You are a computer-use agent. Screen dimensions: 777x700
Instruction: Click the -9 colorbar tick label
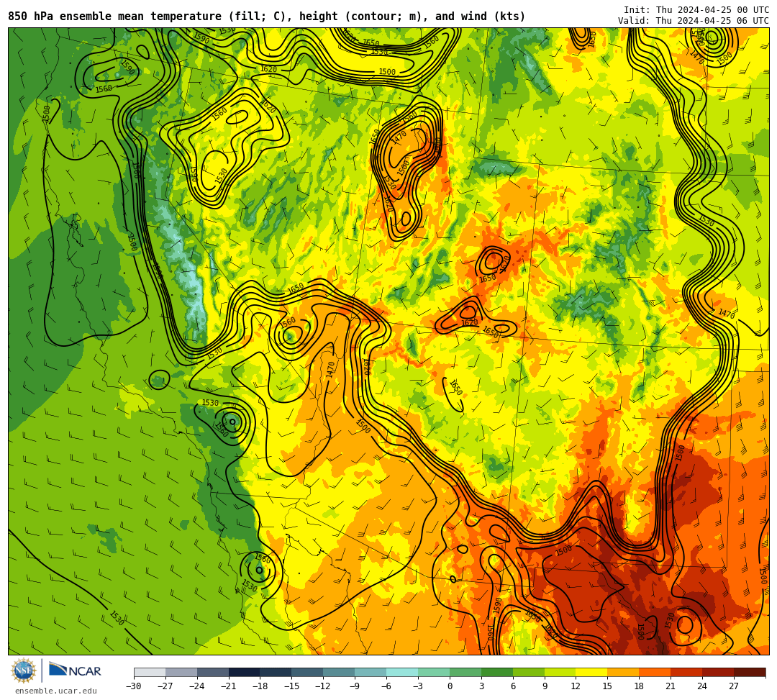pyautogui.click(x=355, y=686)
